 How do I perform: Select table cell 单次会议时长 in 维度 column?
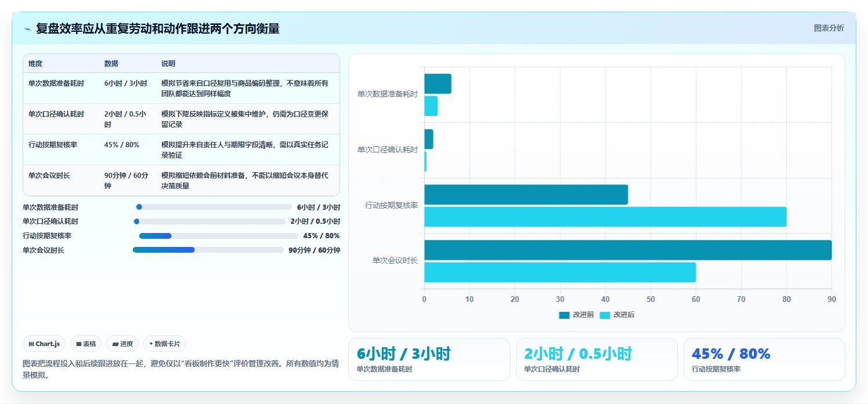pos(49,176)
